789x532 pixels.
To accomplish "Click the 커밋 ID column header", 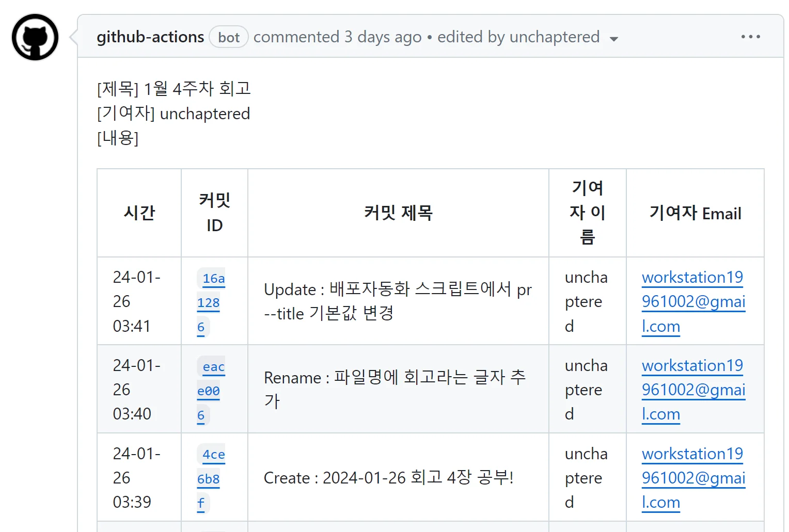I will [214, 213].
